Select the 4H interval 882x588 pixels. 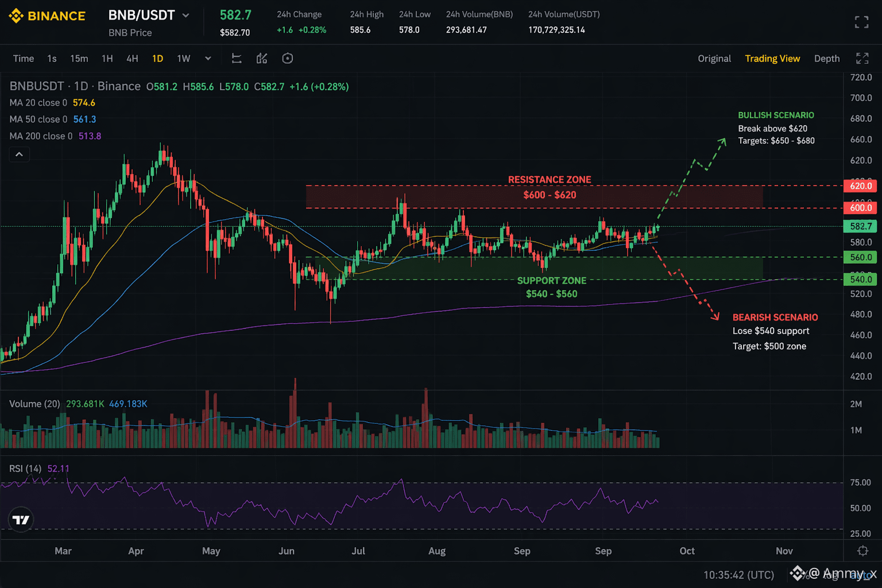132,59
